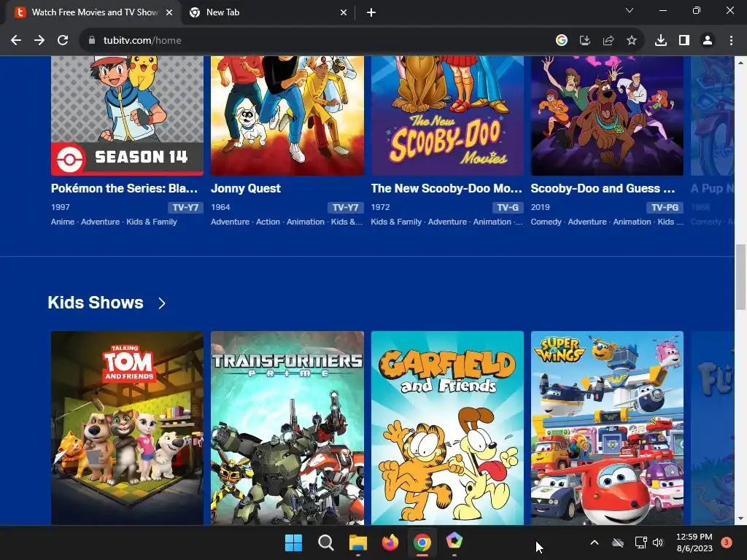Viewport: 747px width, 560px height.
Task: Select Anime genre under Pokémon
Action: point(63,222)
